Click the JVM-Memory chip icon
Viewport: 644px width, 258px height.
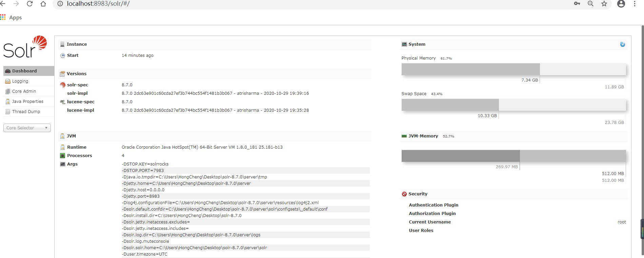(404, 136)
